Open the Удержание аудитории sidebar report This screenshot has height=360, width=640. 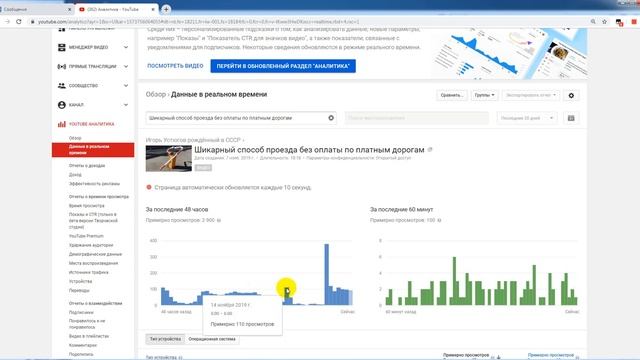[91, 245]
